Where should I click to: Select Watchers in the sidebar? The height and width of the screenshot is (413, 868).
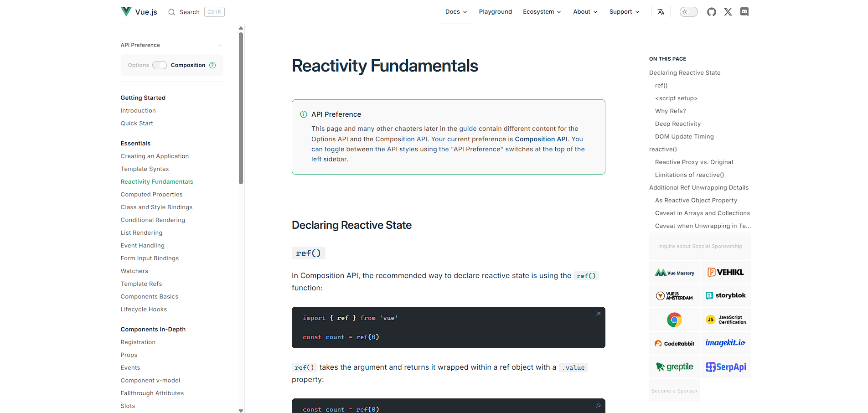click(134, 271)
